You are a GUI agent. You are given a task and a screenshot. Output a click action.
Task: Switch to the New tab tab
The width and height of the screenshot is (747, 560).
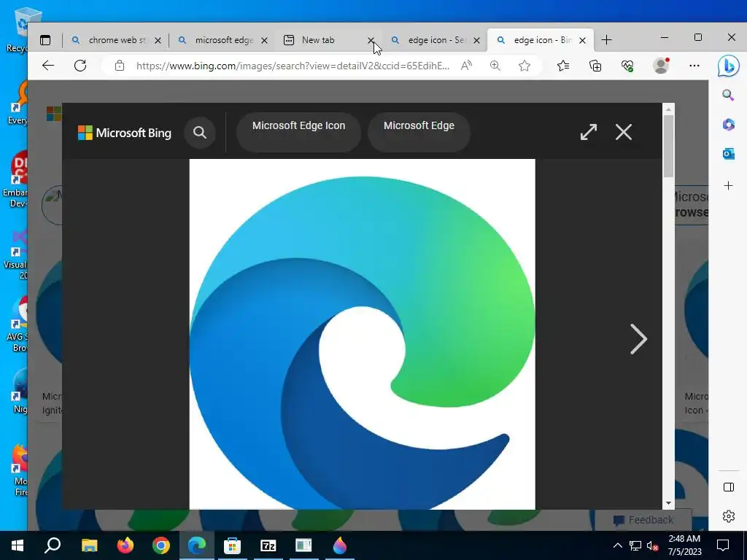point(329,41)
